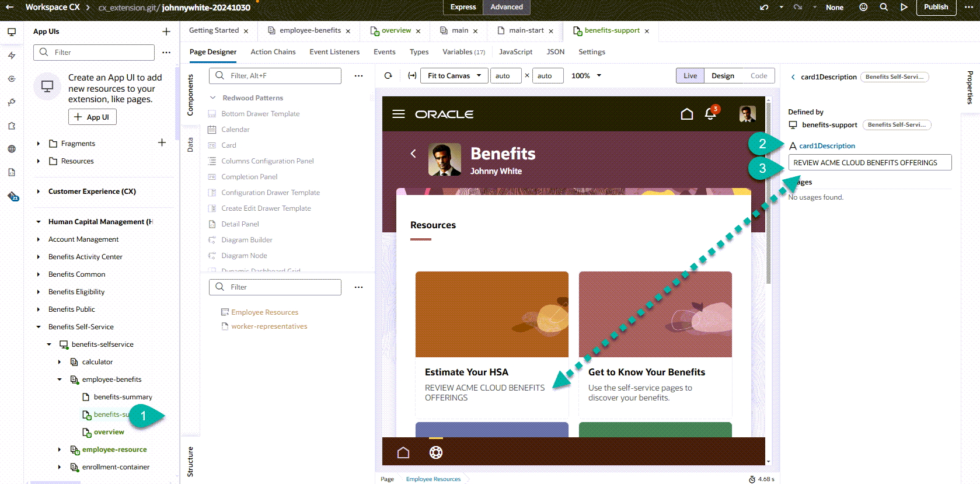980x484 pixels.
Task: Open structure filter ellipsis menu
Action: click(358, 287)
